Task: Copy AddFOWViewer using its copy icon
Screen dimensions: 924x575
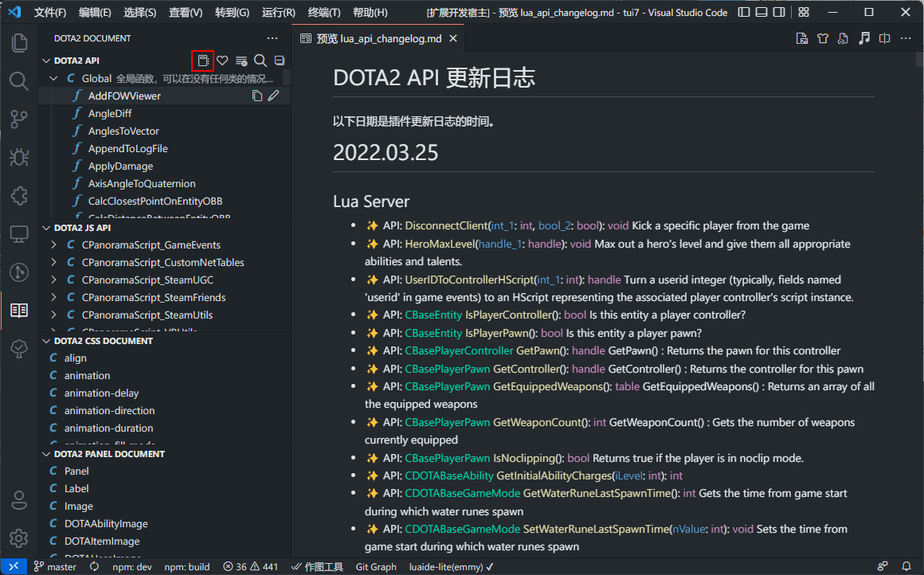Action: 257,96
